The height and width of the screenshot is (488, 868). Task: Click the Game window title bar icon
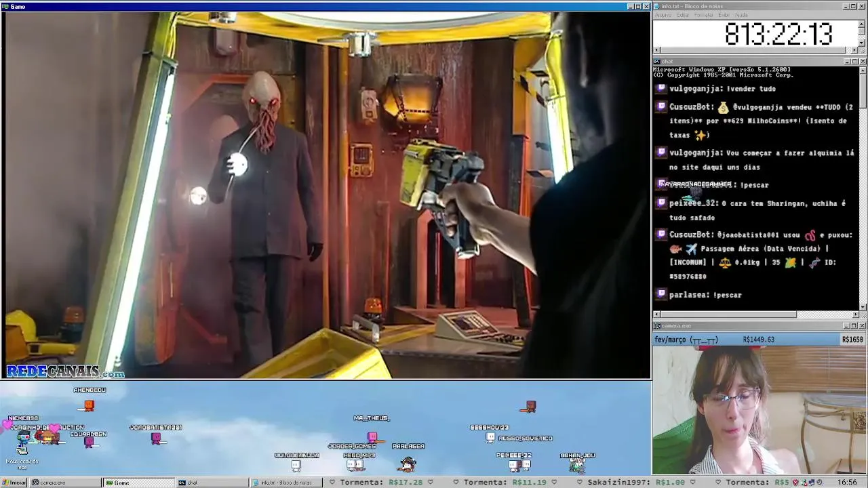(x=5, y=6)
